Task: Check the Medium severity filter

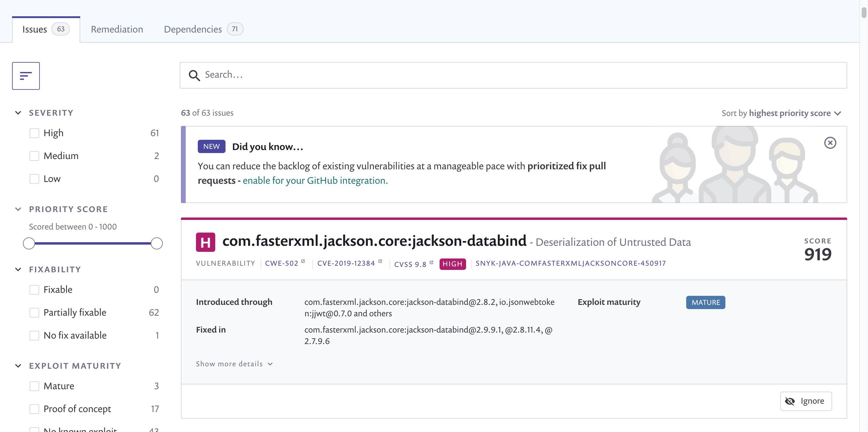Action: (34, 156)
